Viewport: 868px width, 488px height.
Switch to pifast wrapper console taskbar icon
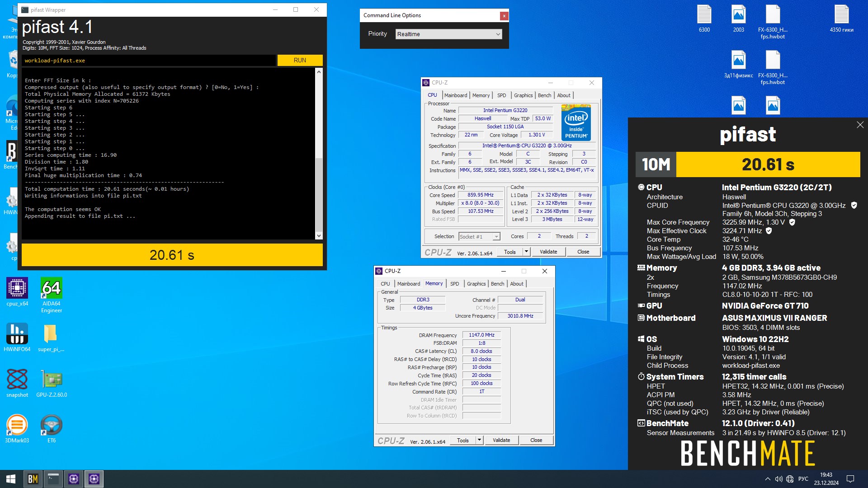point(53,479)
